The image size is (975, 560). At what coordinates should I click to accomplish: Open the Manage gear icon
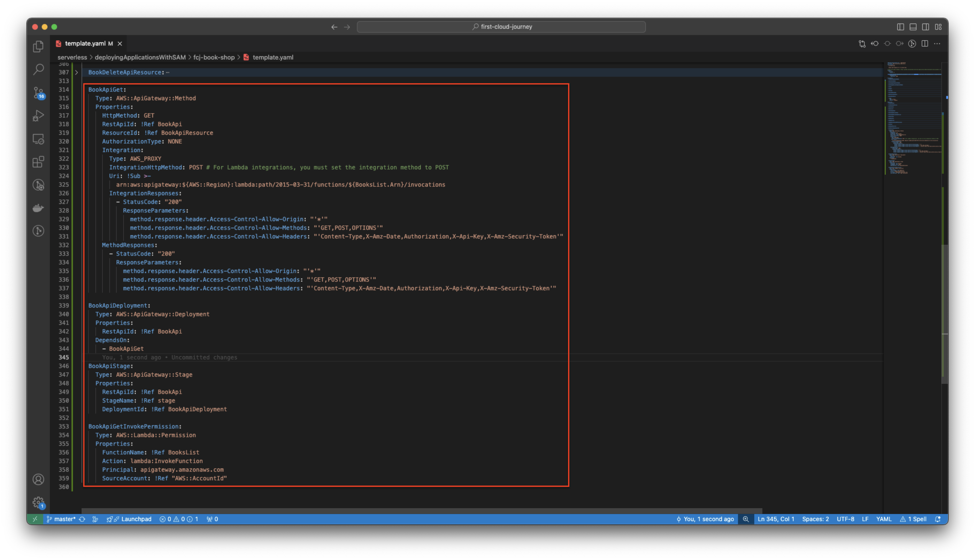(38, 502)
